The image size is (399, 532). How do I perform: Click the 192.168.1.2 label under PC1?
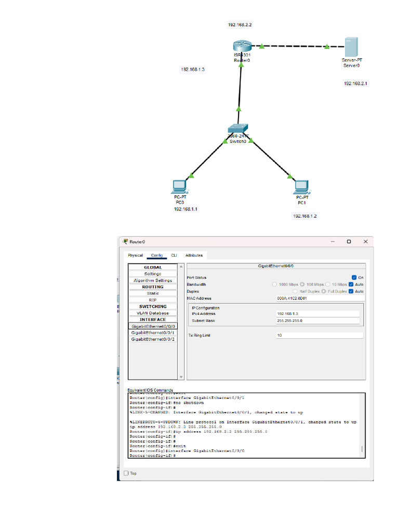[304, 216]
